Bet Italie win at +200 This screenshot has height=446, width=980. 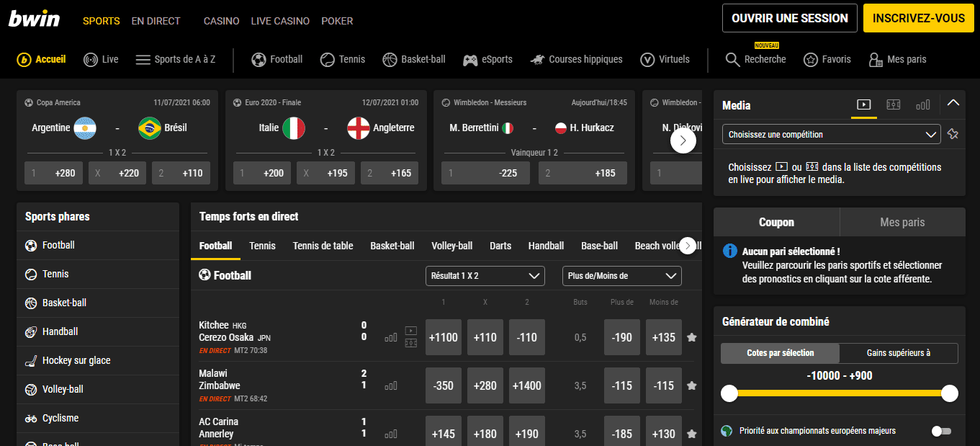pos(263,173)
